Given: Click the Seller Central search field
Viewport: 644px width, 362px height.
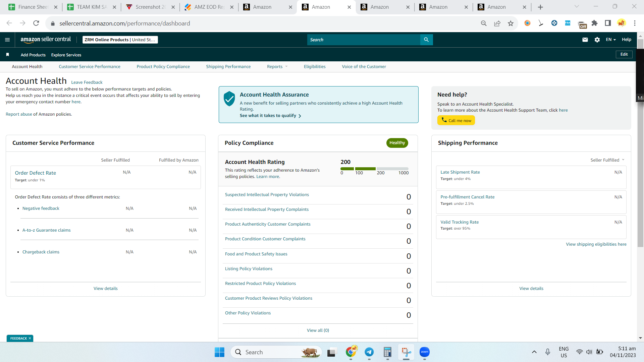Looking at the screenshot, I should (x=364, y=40).
